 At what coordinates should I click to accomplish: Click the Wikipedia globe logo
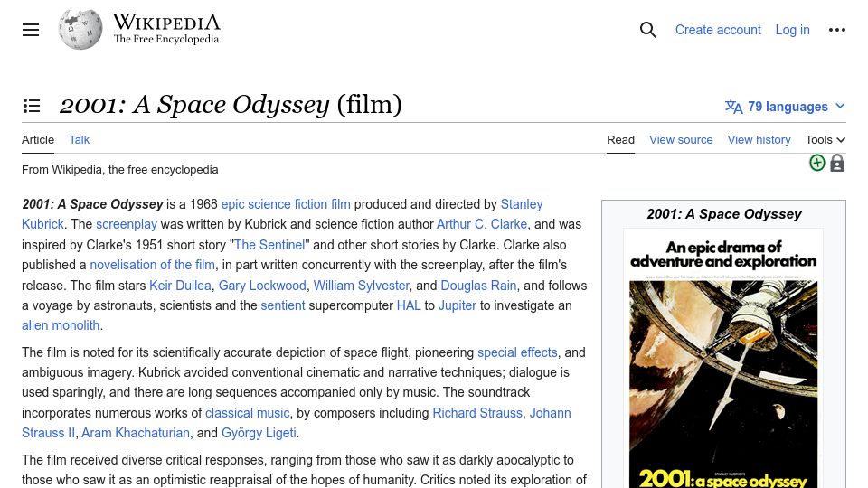(80, 30)
